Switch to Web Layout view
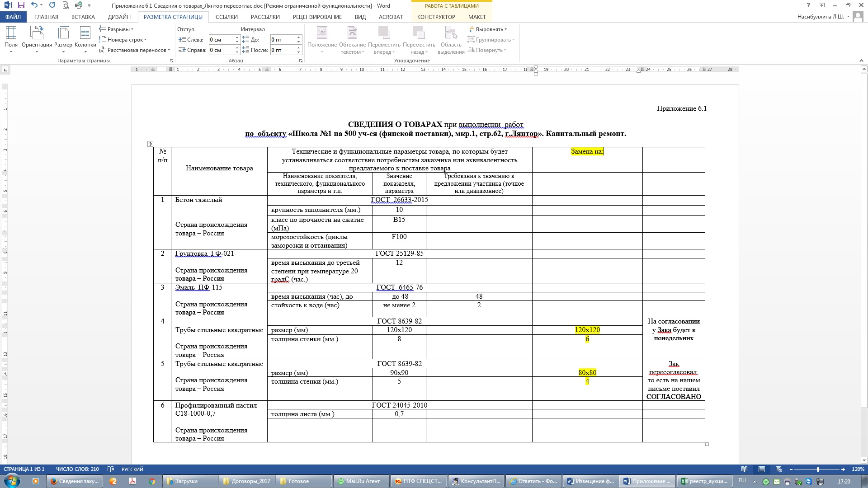 pos(778,469)
